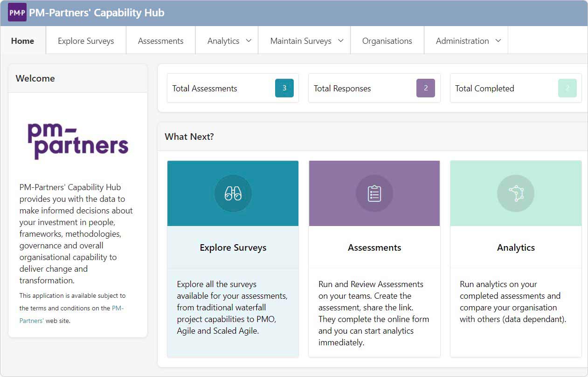
Task: Click the pm-partners logo image
Action: coord(78,141)
